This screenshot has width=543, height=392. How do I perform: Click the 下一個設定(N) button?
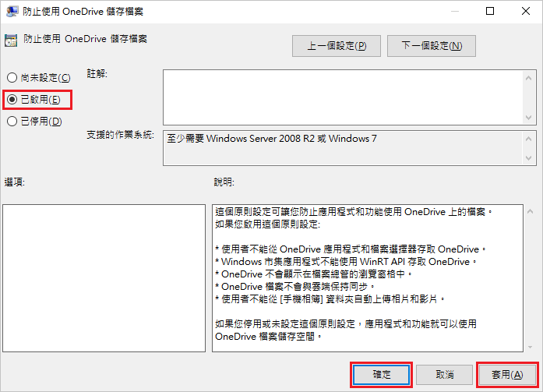click(431, 46)
